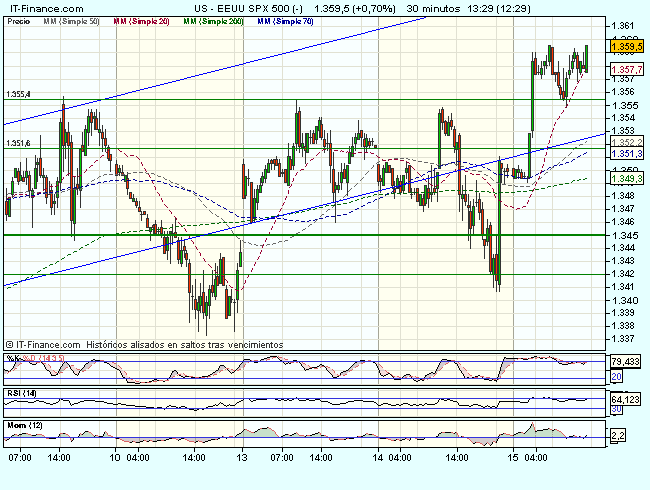Click the '10' date marker on time axis
650x490 pixels.
coord(115,458)
